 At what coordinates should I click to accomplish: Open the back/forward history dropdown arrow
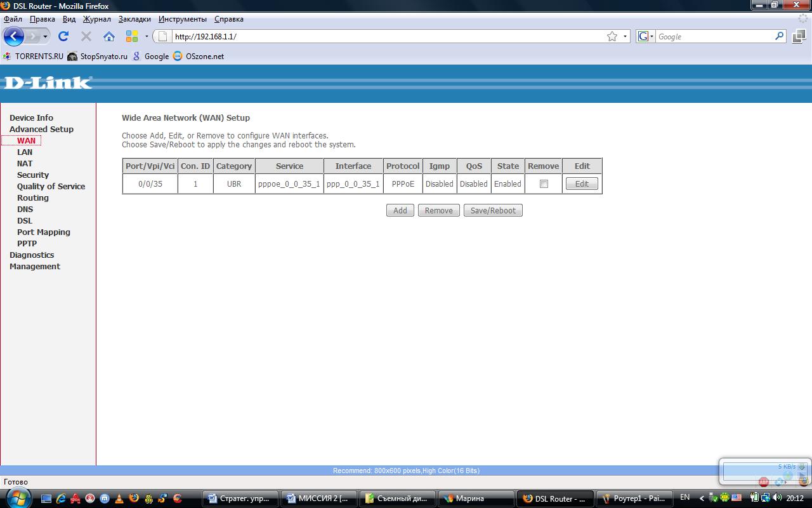click(45, 36)
